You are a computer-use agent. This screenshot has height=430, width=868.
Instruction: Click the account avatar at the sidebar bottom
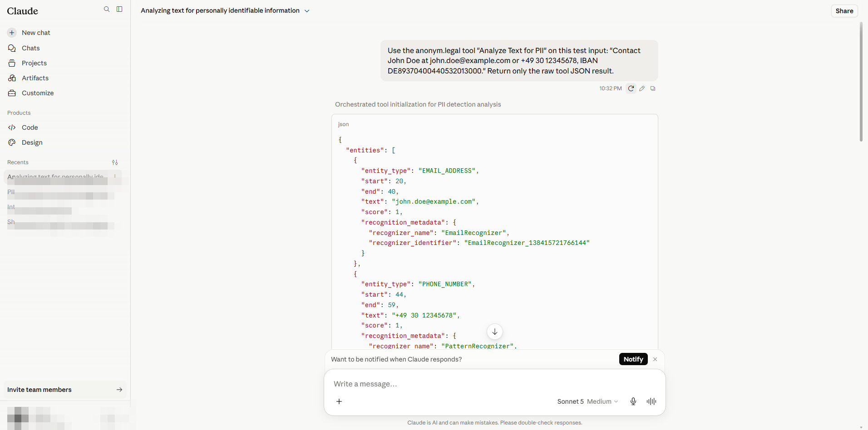pos(18,418)
